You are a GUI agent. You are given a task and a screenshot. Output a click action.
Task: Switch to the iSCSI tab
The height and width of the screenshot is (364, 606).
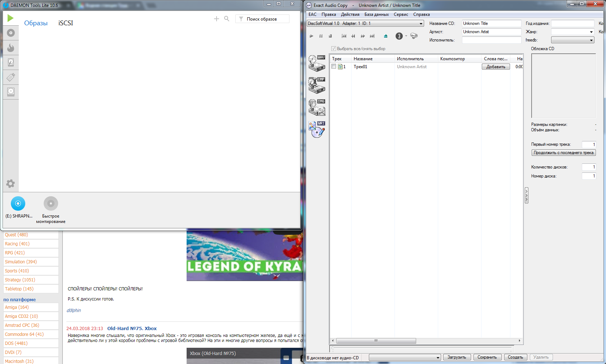pyautogui.click(x=65, y=23)
